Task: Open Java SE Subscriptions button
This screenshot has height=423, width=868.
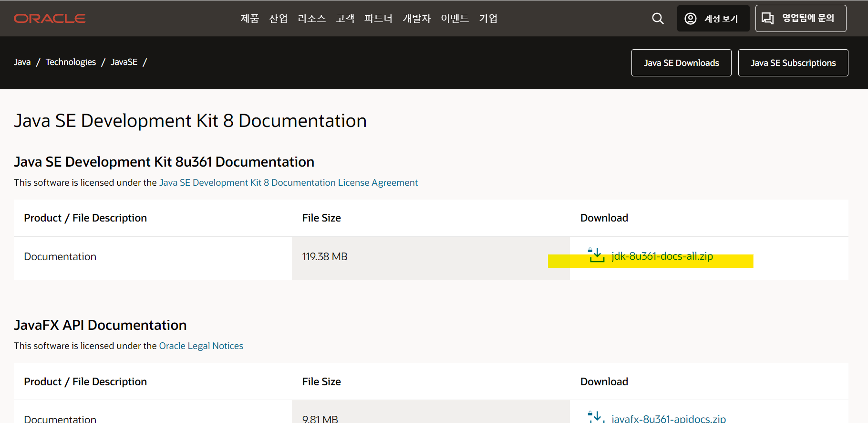Action: pyautogui.click(x=793, y=63)
